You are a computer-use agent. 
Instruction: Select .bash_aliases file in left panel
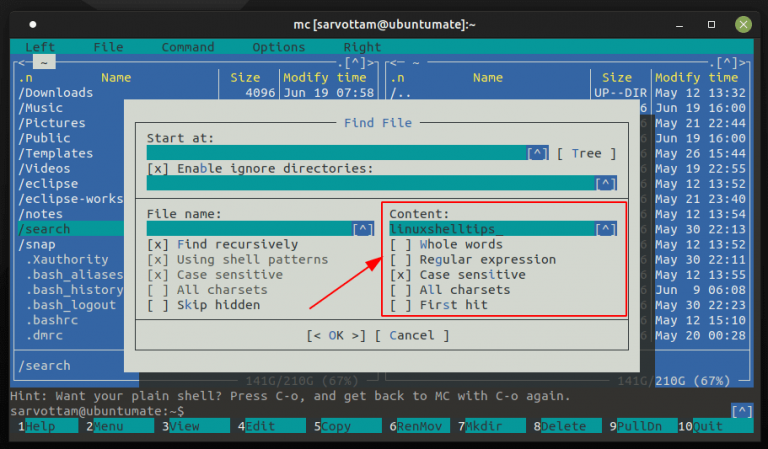pyautogui.click(x=74, y=275)
